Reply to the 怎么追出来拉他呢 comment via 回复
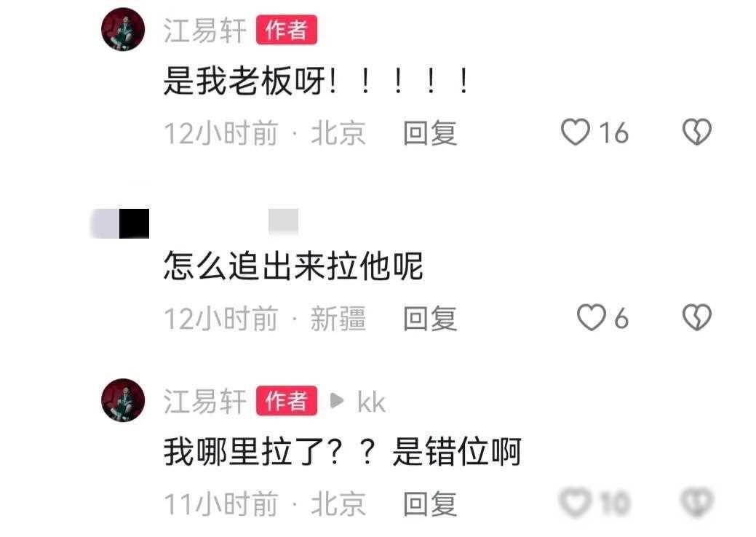 (x=430, y=319)
